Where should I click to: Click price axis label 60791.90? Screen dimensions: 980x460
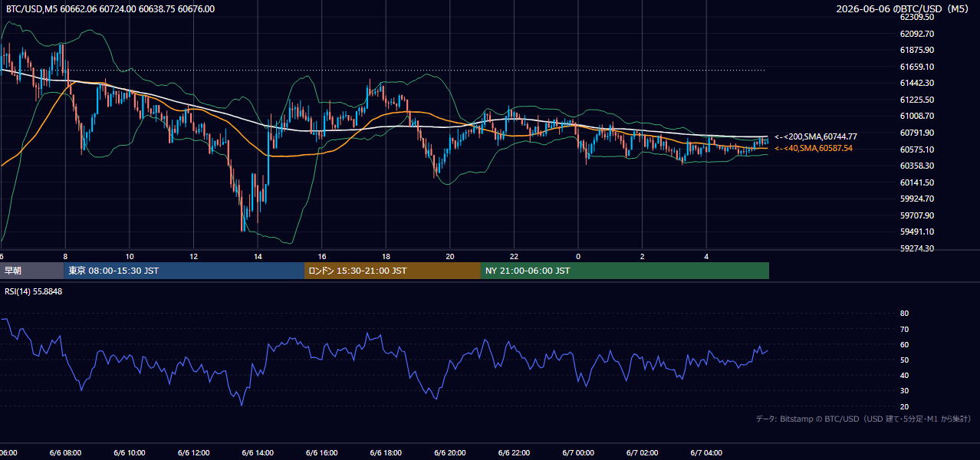[916, 133]
